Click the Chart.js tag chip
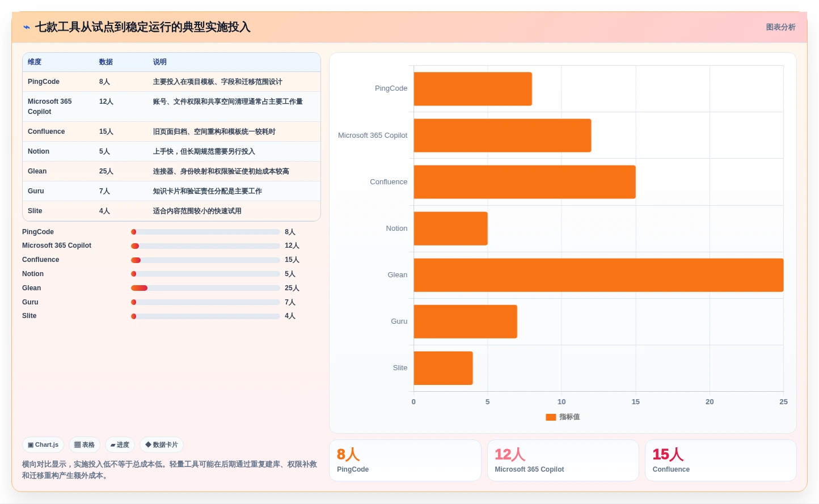 (43, 445)
